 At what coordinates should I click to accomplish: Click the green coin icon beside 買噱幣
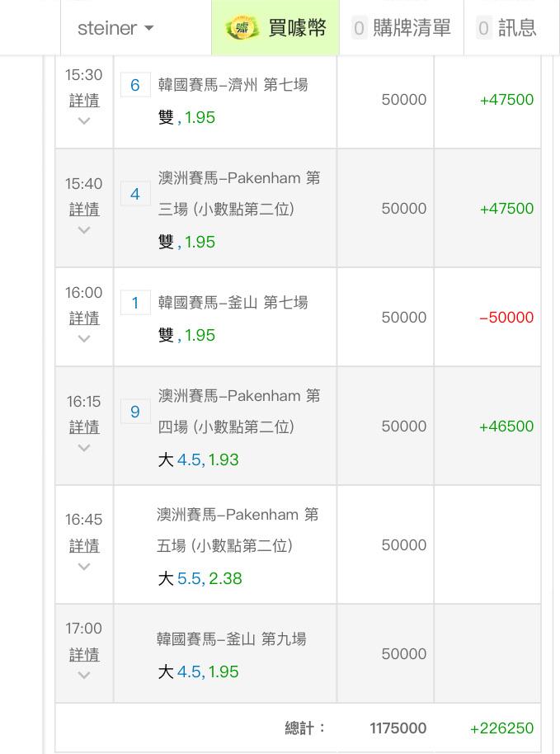[x=242, y=27]
